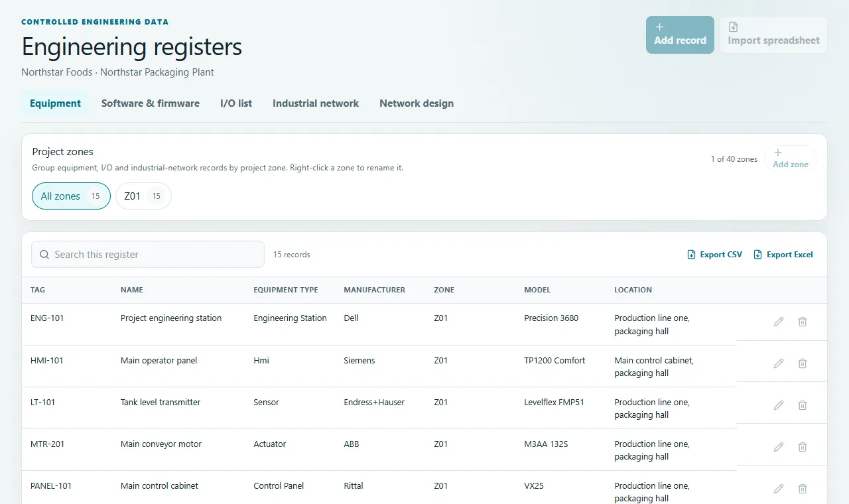This screenshot has height=504, width=849.
Task: Click the 'Levelflex FMP51' model cell
Action: click(554, 403)
